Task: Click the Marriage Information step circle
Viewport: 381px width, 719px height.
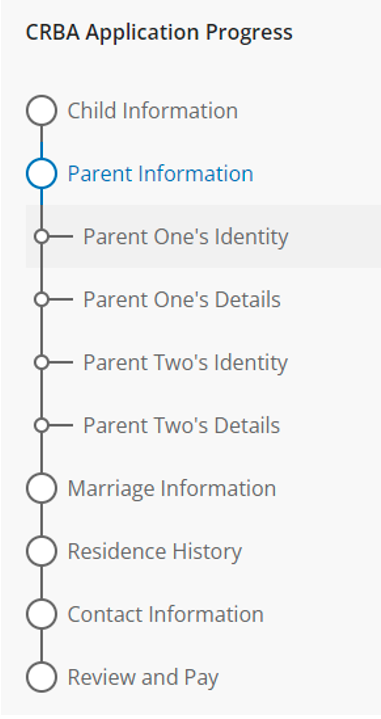Action: (x=41, y=488)
